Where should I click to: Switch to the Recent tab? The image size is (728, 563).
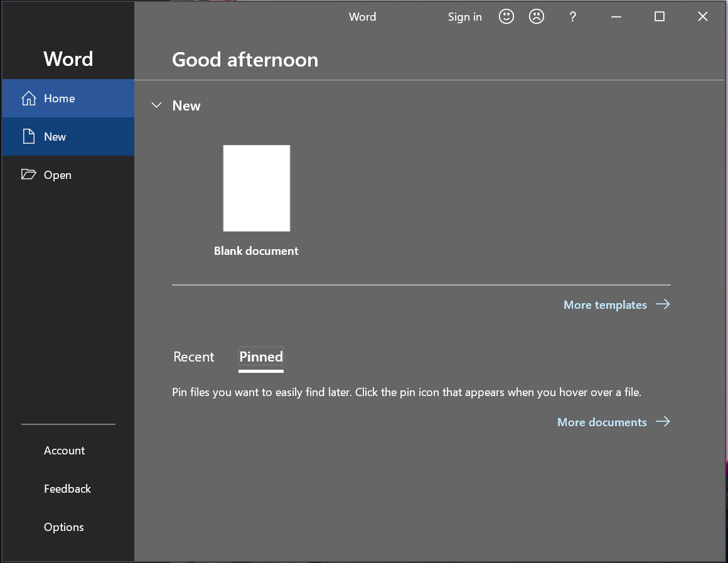click(x=193, y=357)
